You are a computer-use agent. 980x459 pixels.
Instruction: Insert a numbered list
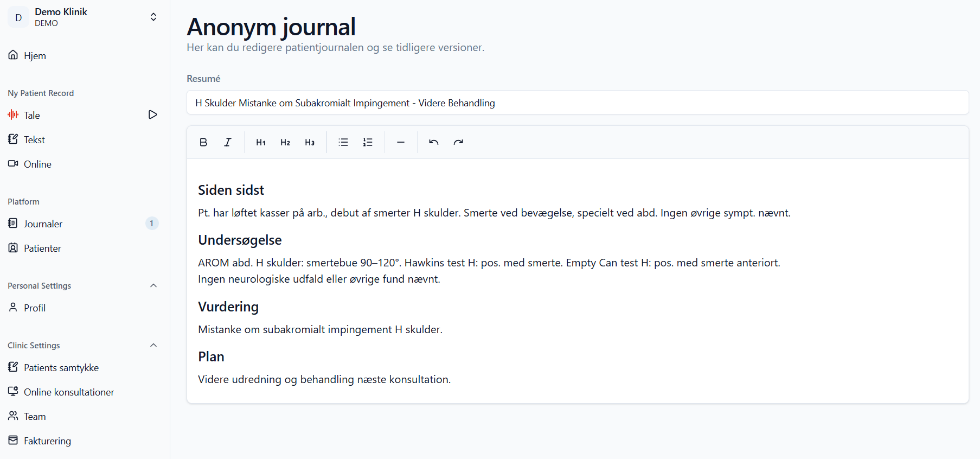368,142
